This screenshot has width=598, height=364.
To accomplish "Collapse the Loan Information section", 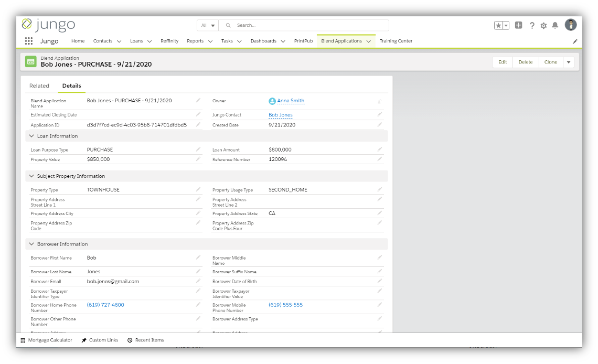I will pyautogui.click(x=33, y=136).
